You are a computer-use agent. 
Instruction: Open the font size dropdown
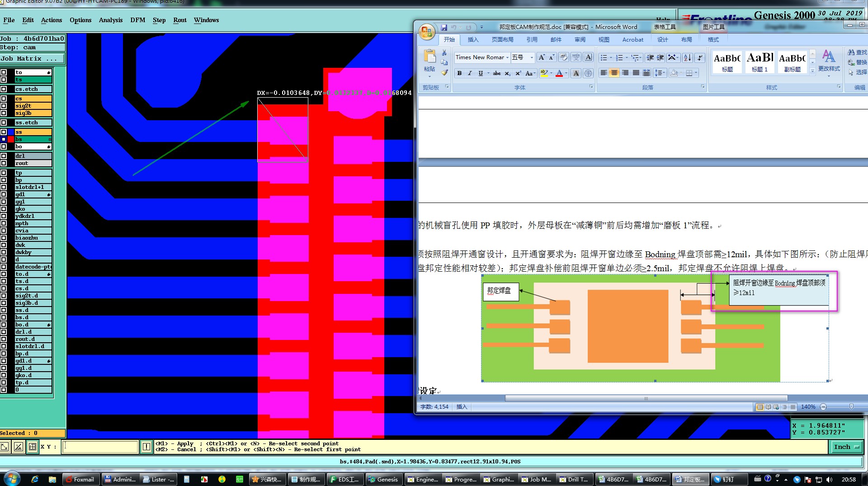(532, 57)
